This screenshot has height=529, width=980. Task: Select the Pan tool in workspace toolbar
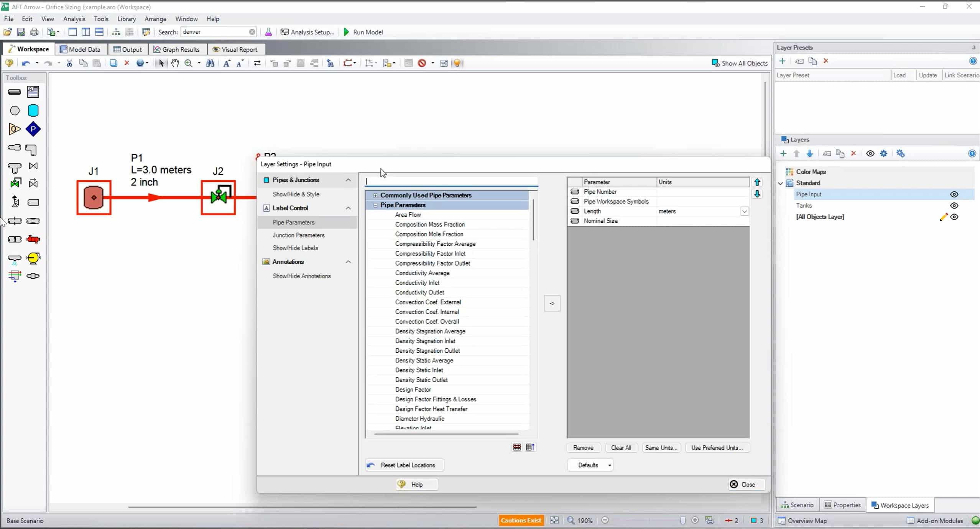pos(174,63)
